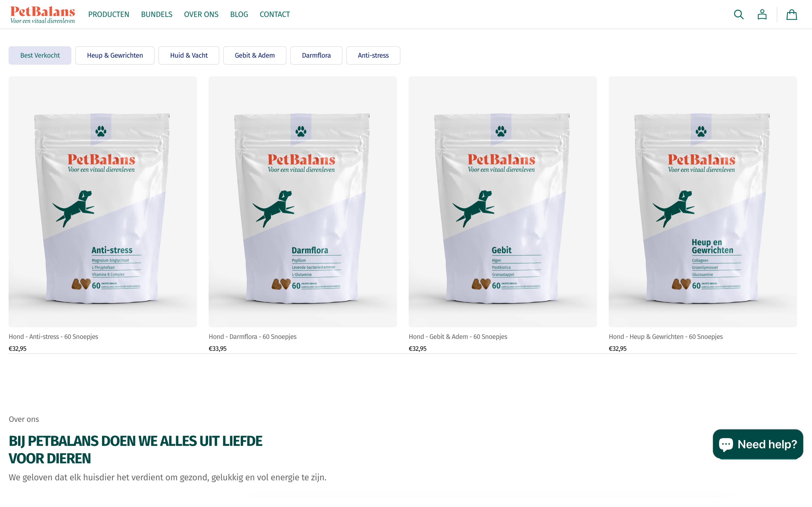
Task: Select the Anti-stress filter tab
Action: click(x=373, y=55)
